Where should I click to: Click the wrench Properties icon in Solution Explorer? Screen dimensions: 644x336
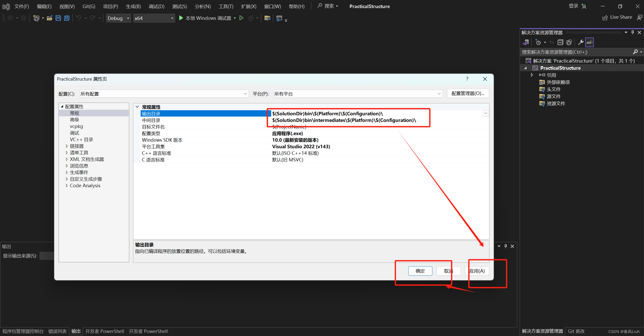click(581, 42)
